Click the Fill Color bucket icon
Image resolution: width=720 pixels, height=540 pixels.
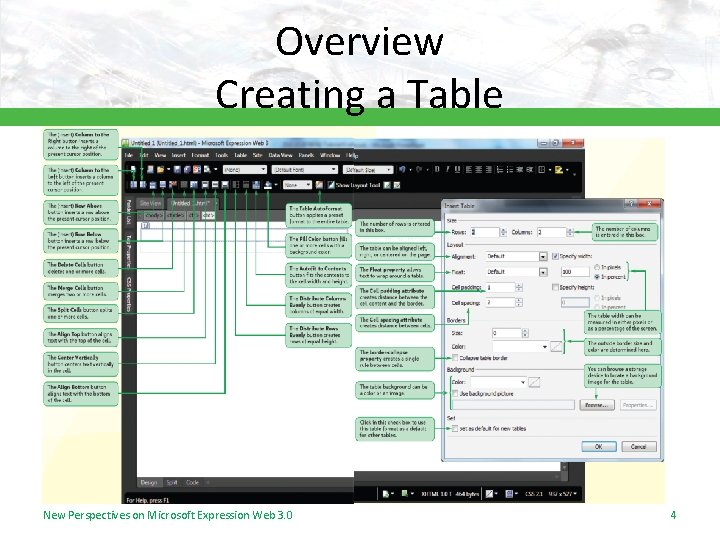pos(268,185)
